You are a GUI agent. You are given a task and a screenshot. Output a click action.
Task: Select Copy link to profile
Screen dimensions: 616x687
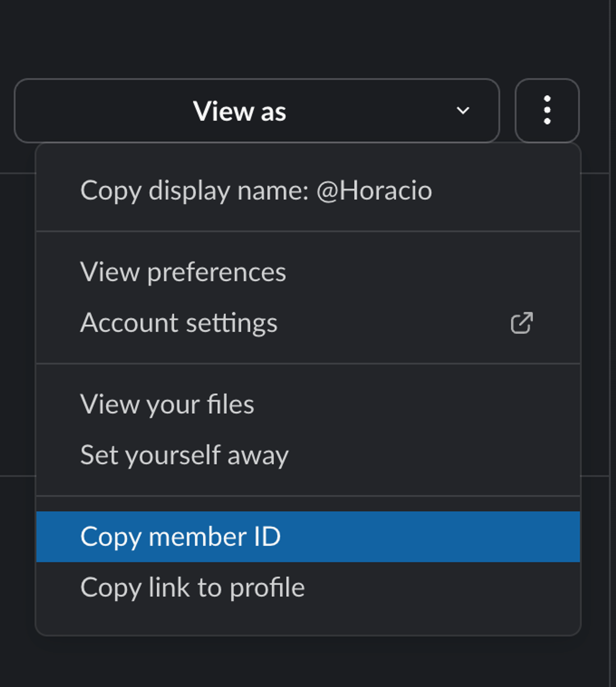192,587
